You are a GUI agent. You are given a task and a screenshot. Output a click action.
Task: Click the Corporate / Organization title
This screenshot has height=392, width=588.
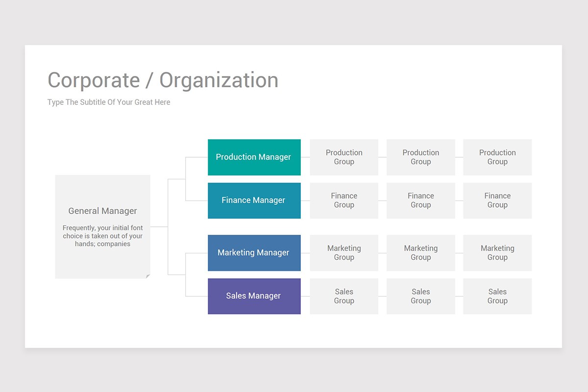pos(163,80)
